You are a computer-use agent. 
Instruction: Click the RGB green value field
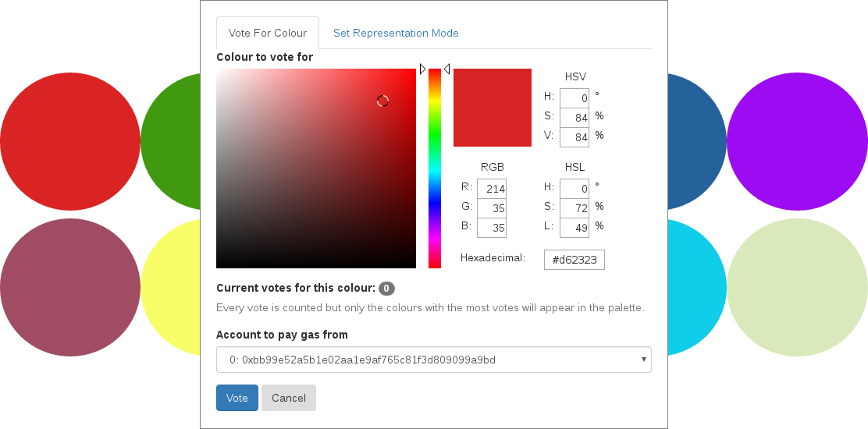(x=492, y=208)
